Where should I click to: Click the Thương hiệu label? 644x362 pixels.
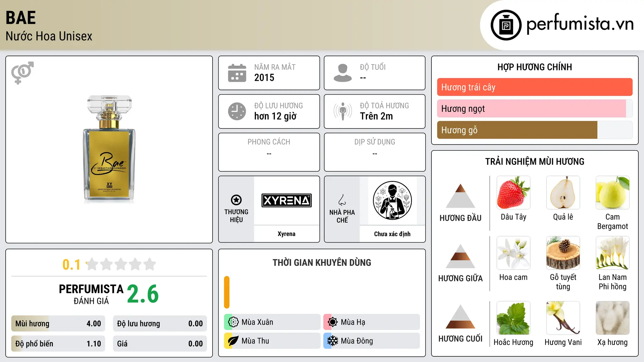236,216
